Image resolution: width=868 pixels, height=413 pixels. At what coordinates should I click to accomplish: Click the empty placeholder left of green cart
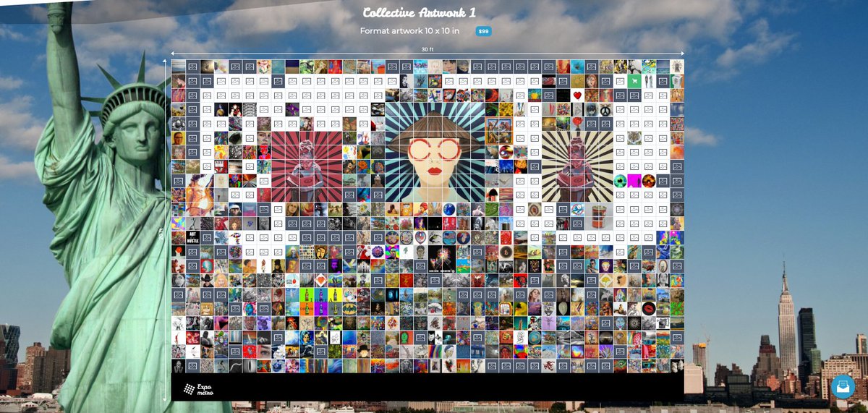pyautogui.click(x=620, y=81)
